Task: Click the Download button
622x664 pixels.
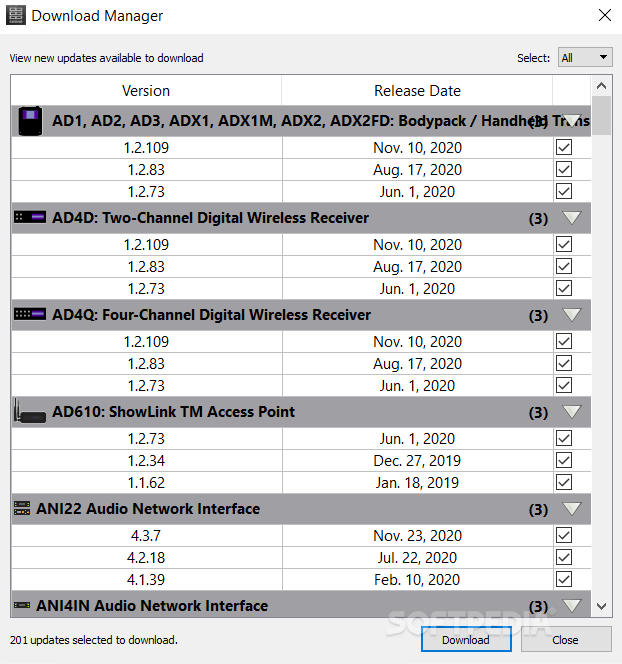Action: click(x=466, y=639)
